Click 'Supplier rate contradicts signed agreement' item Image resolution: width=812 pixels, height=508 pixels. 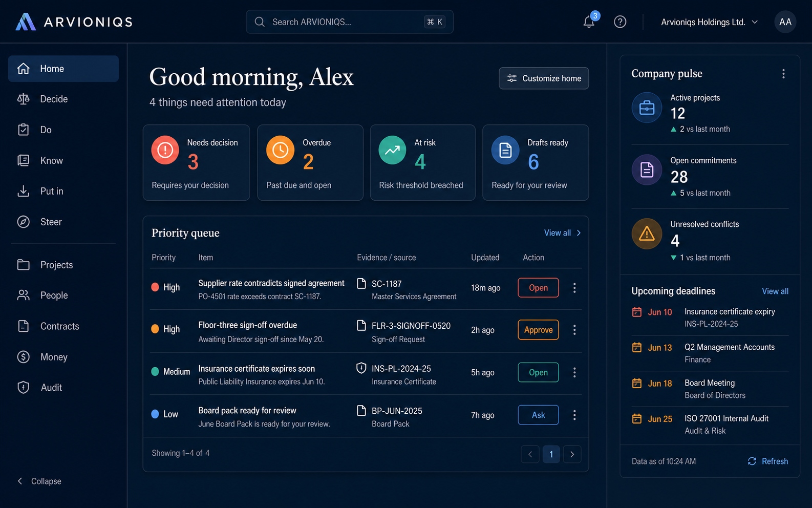(271, 283)
